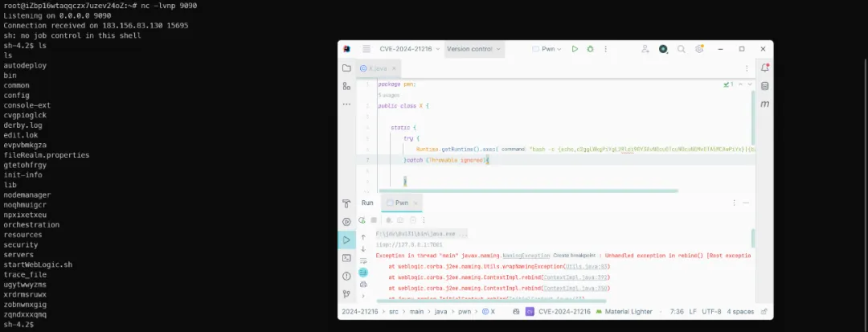Toggle scroll to end in console
This screenshot has height=332, width=868.
pyautogui.click(x=363, y=273)
